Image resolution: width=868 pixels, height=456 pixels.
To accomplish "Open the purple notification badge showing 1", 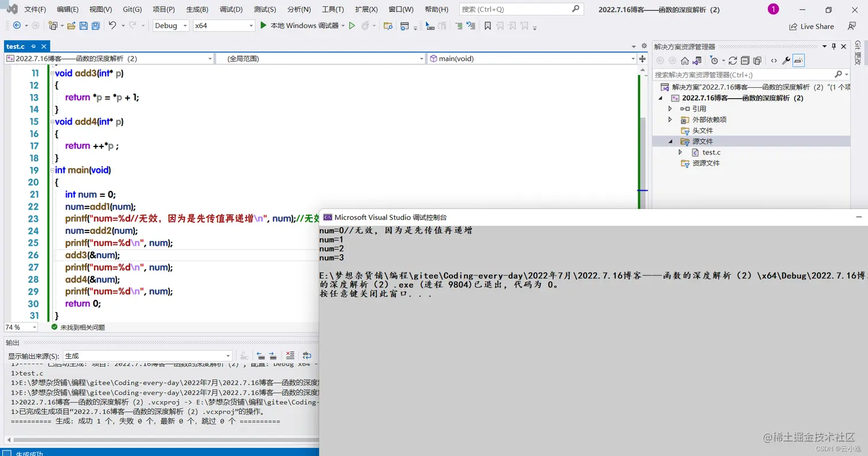I will [773, 9].
